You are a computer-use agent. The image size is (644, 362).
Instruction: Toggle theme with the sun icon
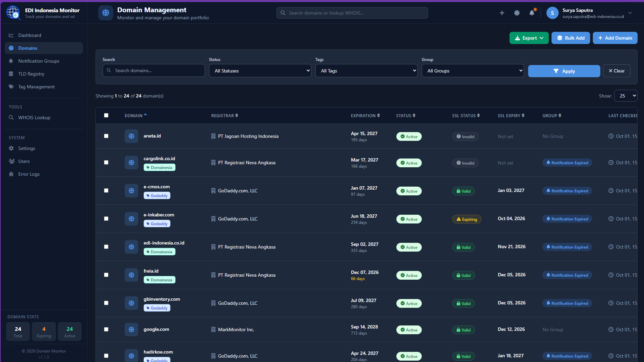[517, 13]
